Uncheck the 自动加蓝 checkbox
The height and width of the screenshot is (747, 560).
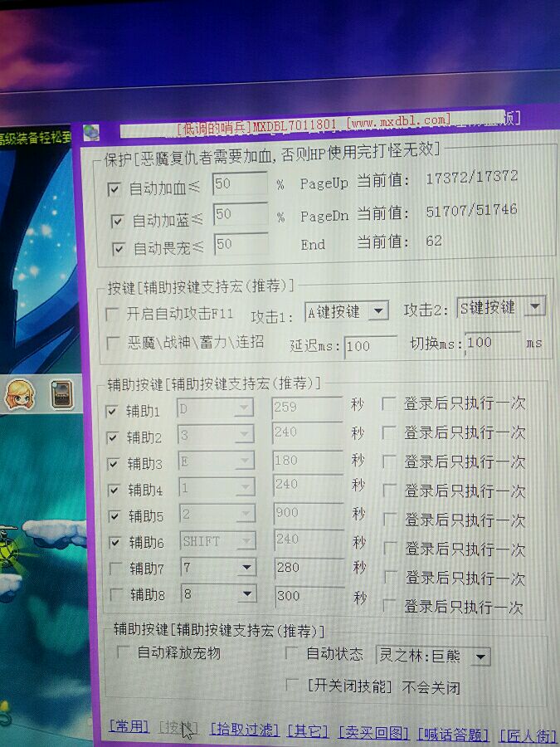coord(117,221)
